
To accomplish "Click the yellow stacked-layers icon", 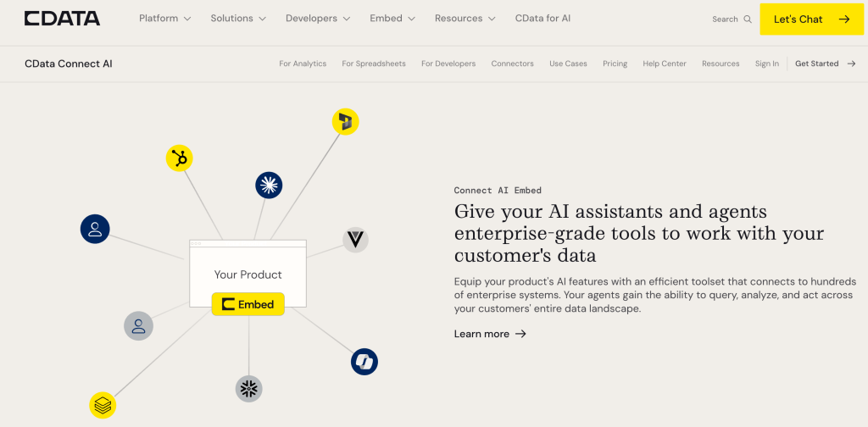I will pyautogui.click(x=103, y=406).
